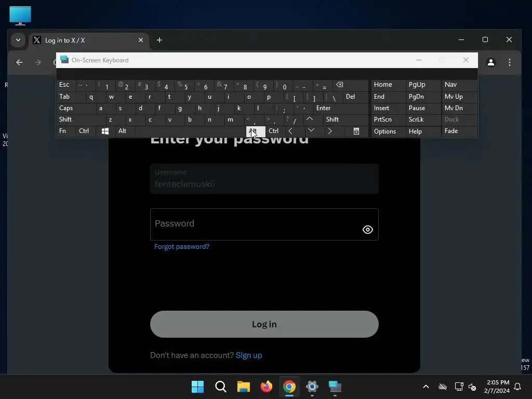Click the Windows logo key on keyboard
This screenshot has height=399, width=532.
[105, 131]
